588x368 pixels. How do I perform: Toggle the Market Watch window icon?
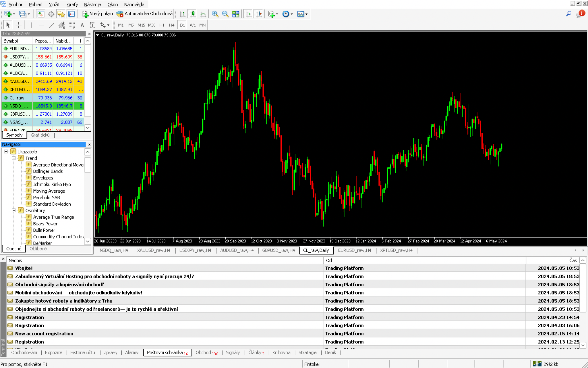coord(40,14)
